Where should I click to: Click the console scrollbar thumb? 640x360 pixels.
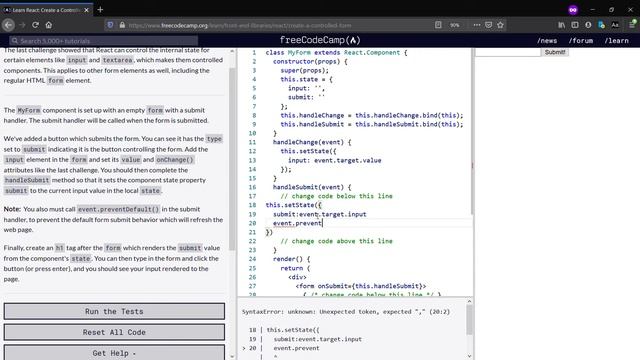[x=469, y=320]
